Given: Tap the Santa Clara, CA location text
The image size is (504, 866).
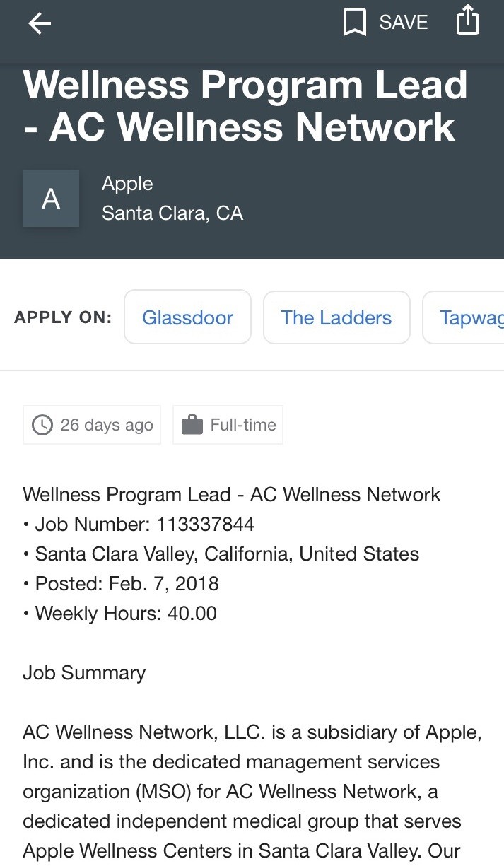Looking at the screenshot, I should [x=172, y=213].
